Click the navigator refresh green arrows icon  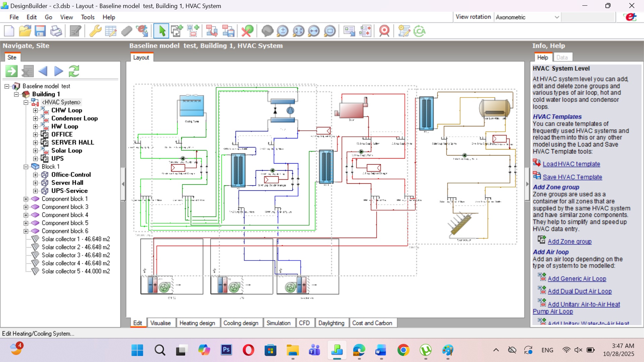(x=74, y=71)
